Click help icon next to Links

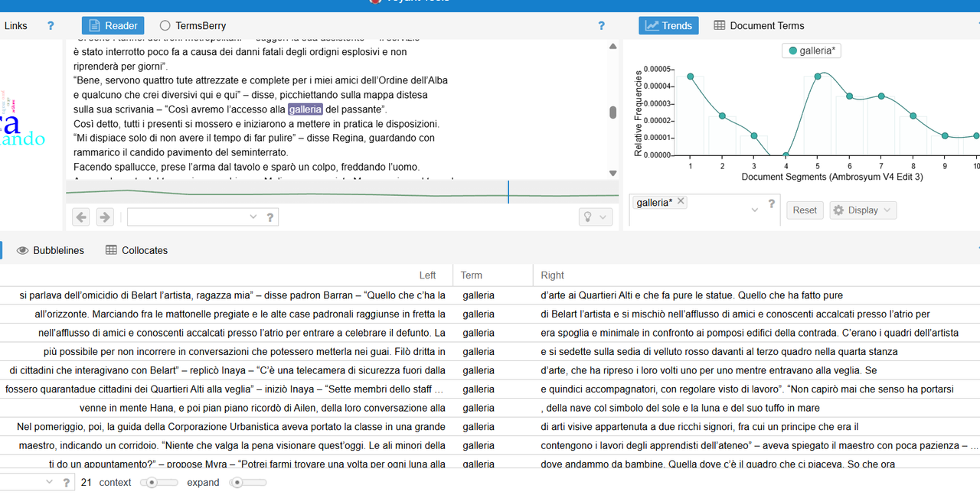[x=51, y=25]
